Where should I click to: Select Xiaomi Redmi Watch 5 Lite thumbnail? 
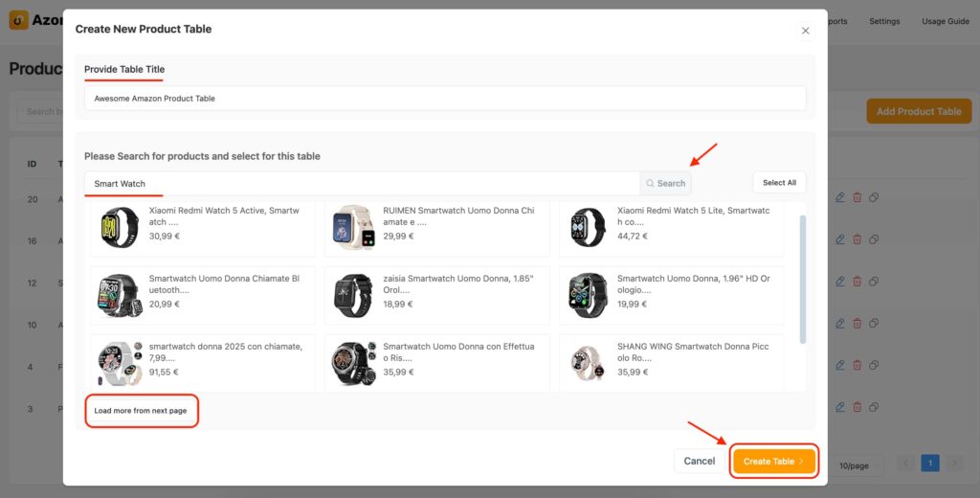[588, 227]
